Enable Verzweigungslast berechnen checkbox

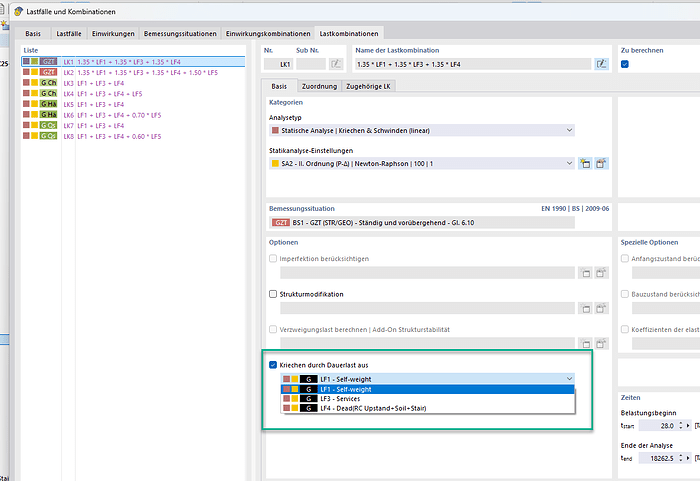point(273,329)
